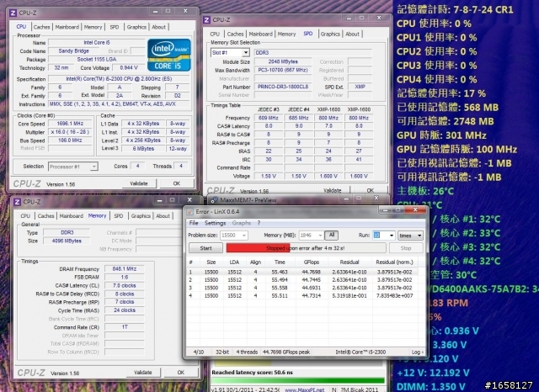Image resolution: width=539 pixels, height=392 pixels.
Task: Click the Command Rate value 1T
Action: click(124, 327)
